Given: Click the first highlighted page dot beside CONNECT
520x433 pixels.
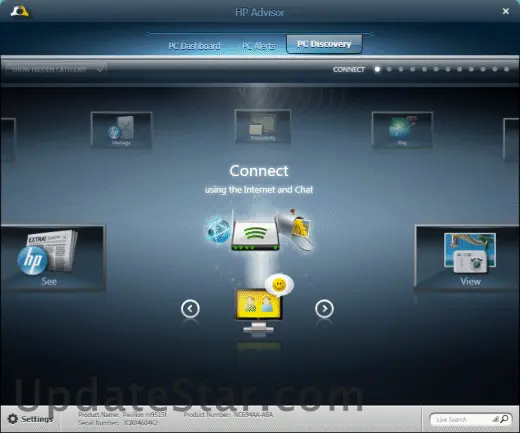Looking at the screenshot, I should pyautogui.click(x=377, y=69).
